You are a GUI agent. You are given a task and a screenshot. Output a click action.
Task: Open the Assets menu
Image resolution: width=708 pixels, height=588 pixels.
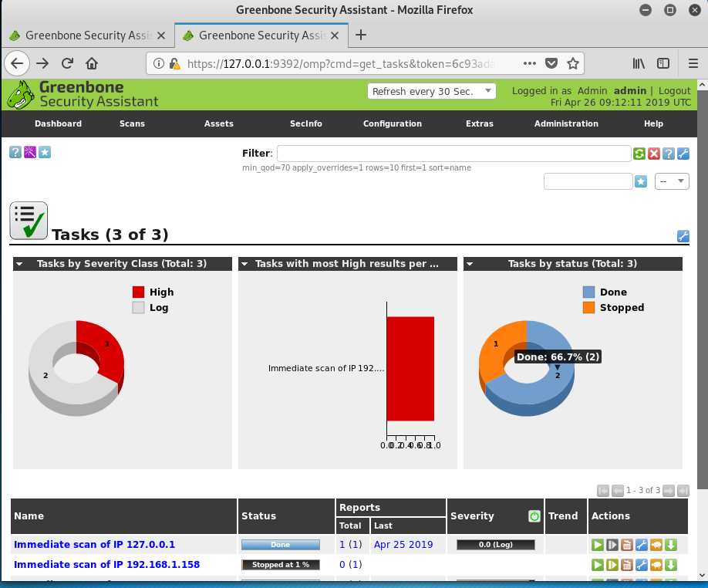coord(218,123)
